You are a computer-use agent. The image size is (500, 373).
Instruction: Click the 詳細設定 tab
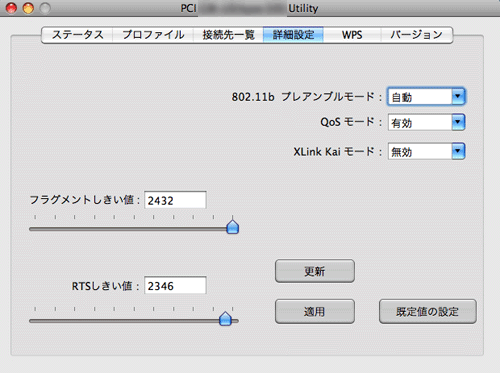click(293, 35)
